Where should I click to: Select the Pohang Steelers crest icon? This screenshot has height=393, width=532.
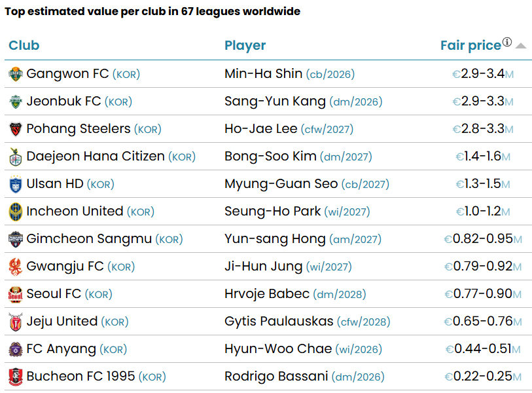(14, 129)
